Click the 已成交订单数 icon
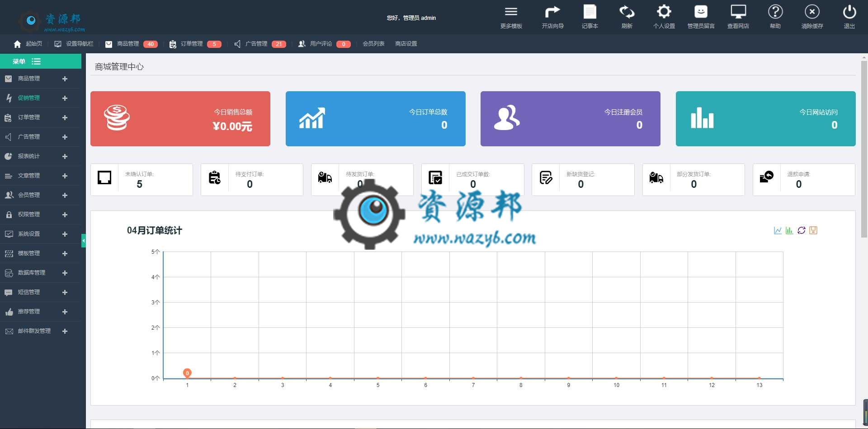The image size is (868, 429). tap(435, 177)
